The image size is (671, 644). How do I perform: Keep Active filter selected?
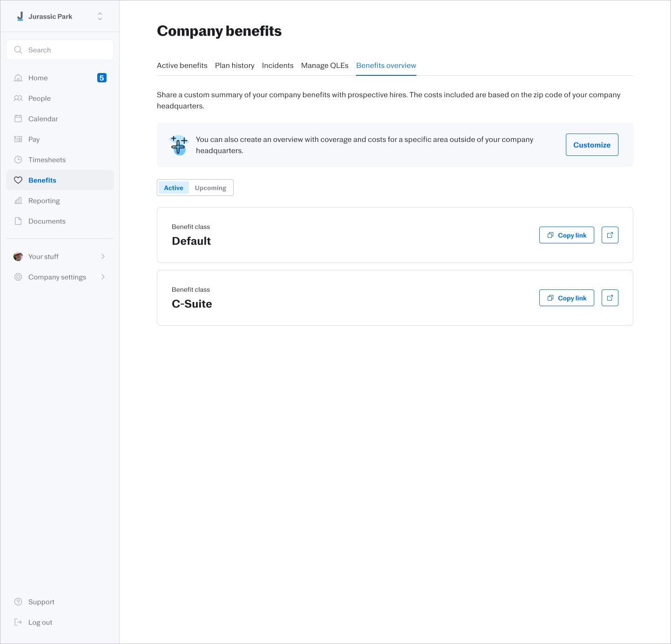point(173,188)
